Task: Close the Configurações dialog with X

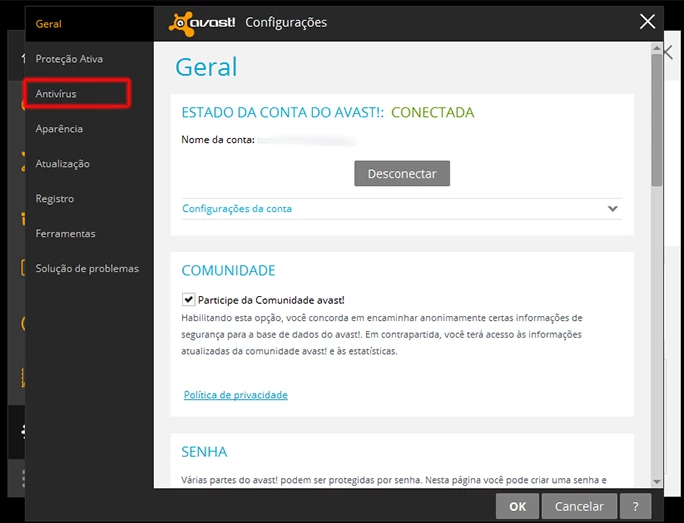Action: [x=647, y=21]
